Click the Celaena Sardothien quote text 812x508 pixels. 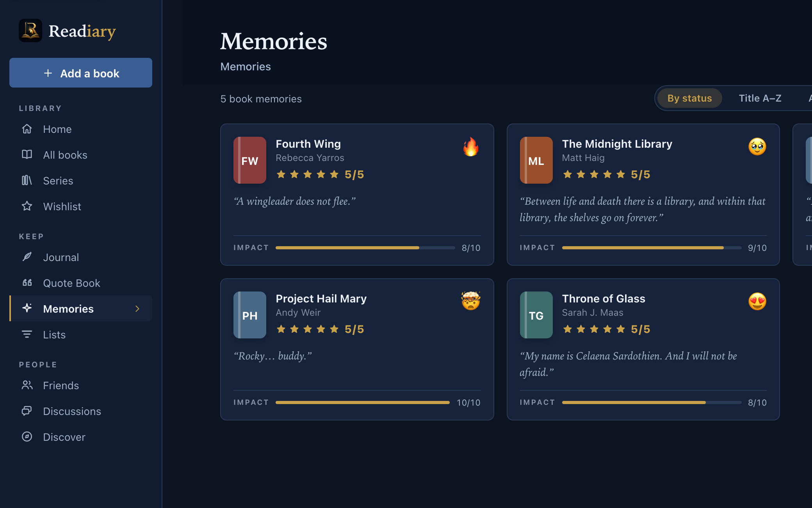click(x=629, y=364)
